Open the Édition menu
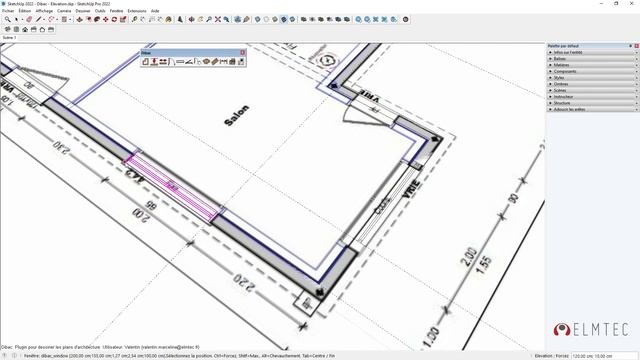The width and height of the screenshot is (640, 360). 25,11
